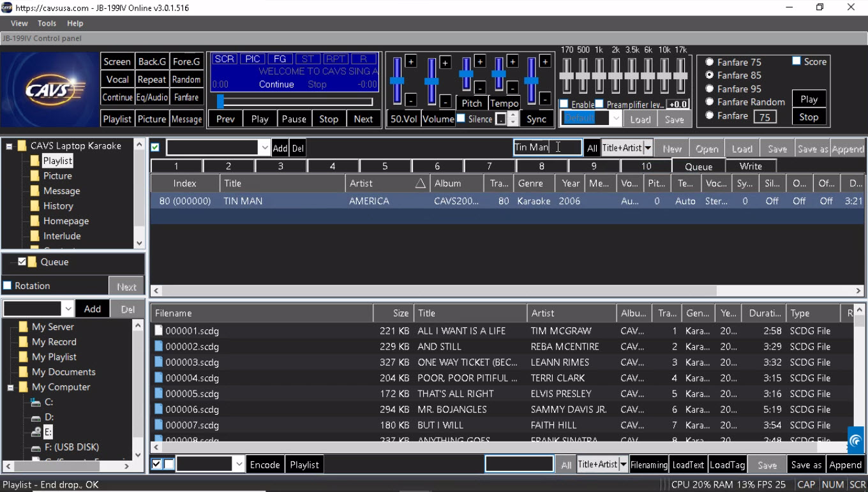Click the 170 equalizer band slider

[x=566, y=75]
